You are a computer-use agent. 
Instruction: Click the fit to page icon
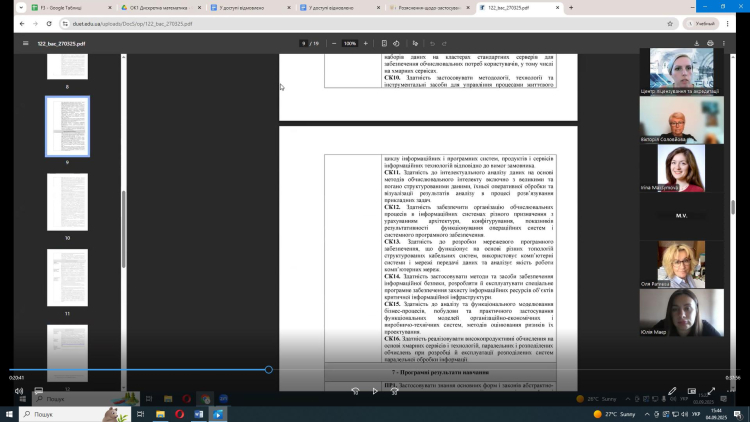(x=384, y=43)
